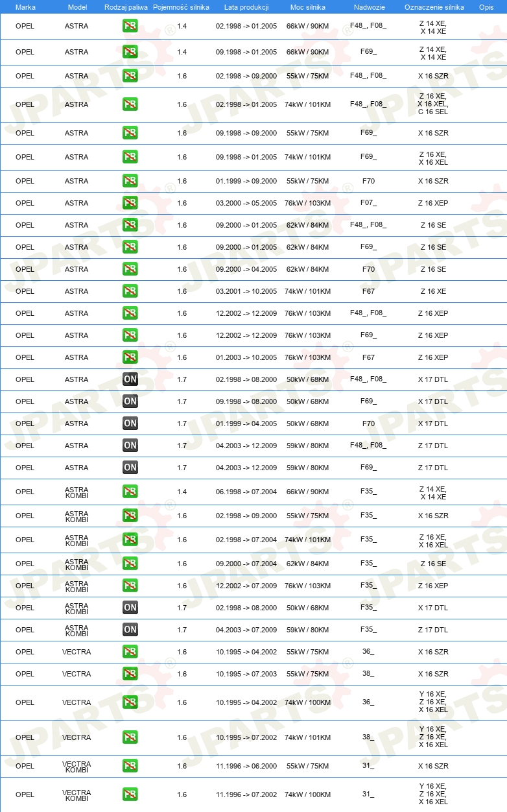
Task: Click the ON diesel icon for ASTRA 01.1999 -> 04.2005
Action: tap(130, 424)
